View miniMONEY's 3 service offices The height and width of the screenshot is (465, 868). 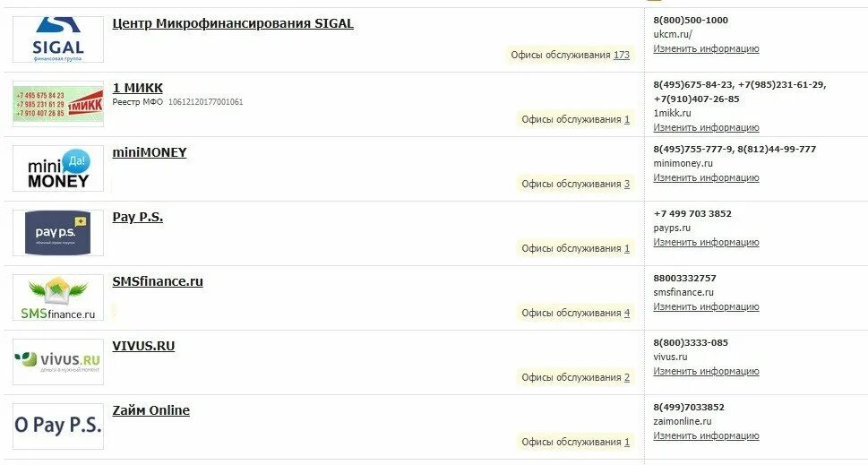627,184
